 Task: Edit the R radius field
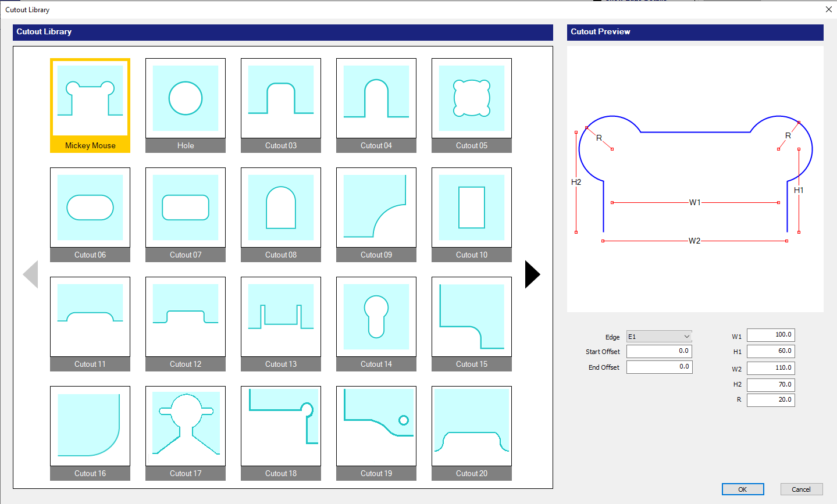click(771, 400)
